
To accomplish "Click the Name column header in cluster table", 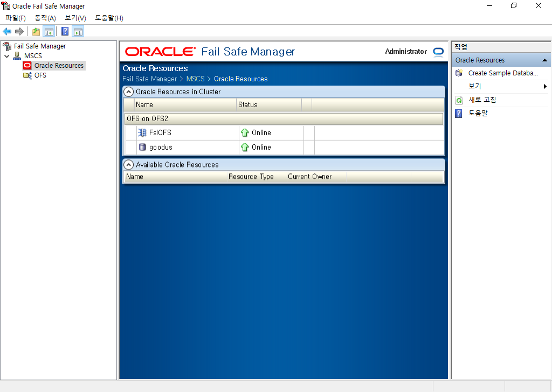I will pyautogui.click(x=185, y=105).
